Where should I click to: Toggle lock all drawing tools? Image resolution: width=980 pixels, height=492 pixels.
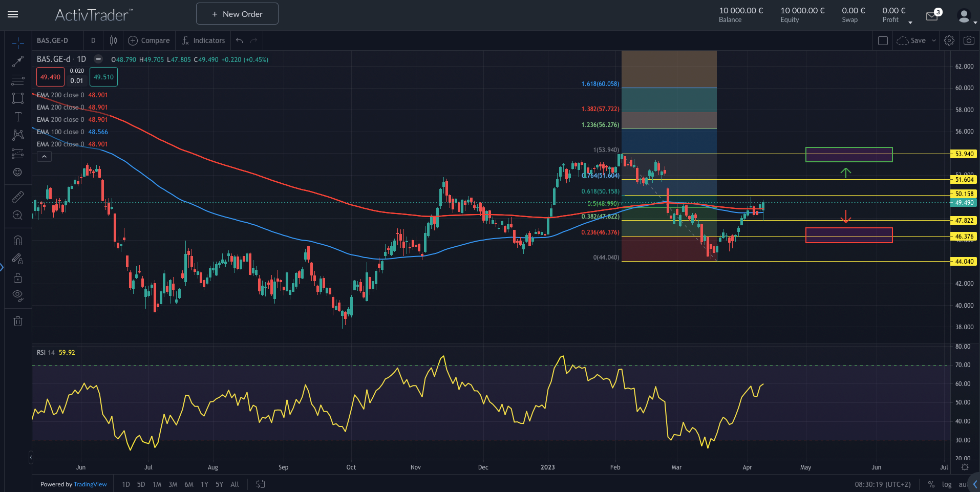click(x=18, y=278)
